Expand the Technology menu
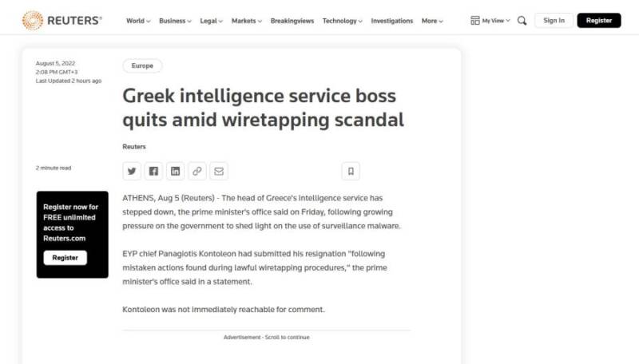This screenshot has width=639, height=364. click(x=342, y=21)
